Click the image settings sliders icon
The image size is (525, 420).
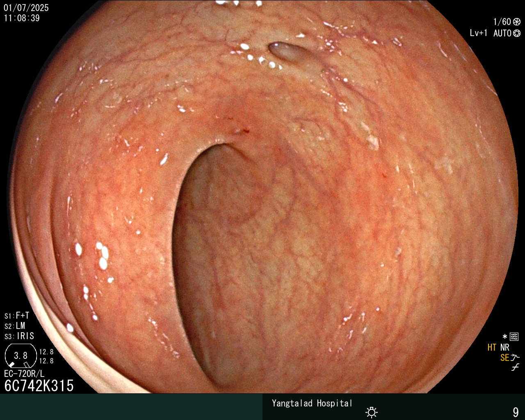pos(514,337)
